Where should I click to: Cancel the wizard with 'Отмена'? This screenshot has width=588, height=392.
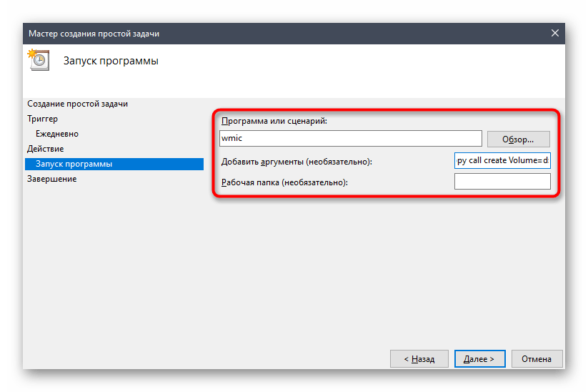(x=536, y=358)
